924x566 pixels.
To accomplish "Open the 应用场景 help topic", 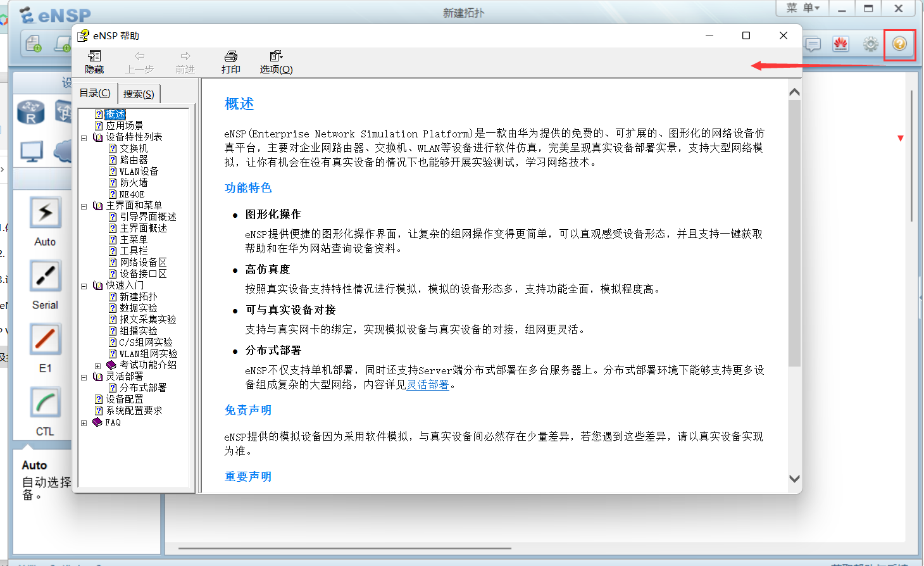I will point(124,125).
